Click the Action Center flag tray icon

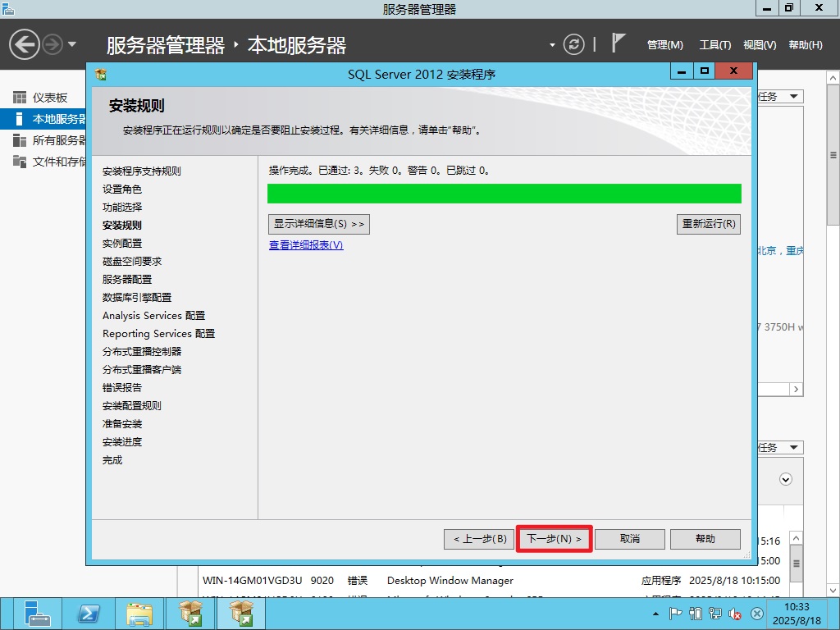pos(675,614)
